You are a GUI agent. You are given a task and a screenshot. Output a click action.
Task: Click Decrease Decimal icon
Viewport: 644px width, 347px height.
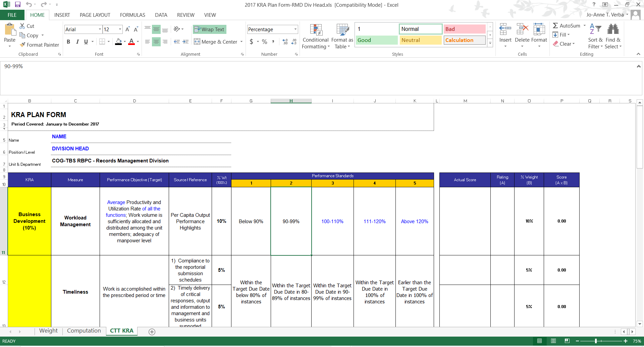(294, 42)
